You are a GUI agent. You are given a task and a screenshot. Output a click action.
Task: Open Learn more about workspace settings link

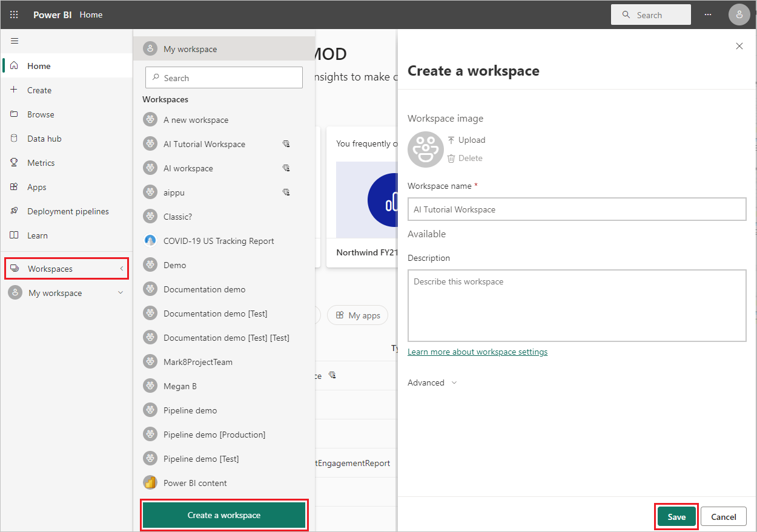(477, 352)
